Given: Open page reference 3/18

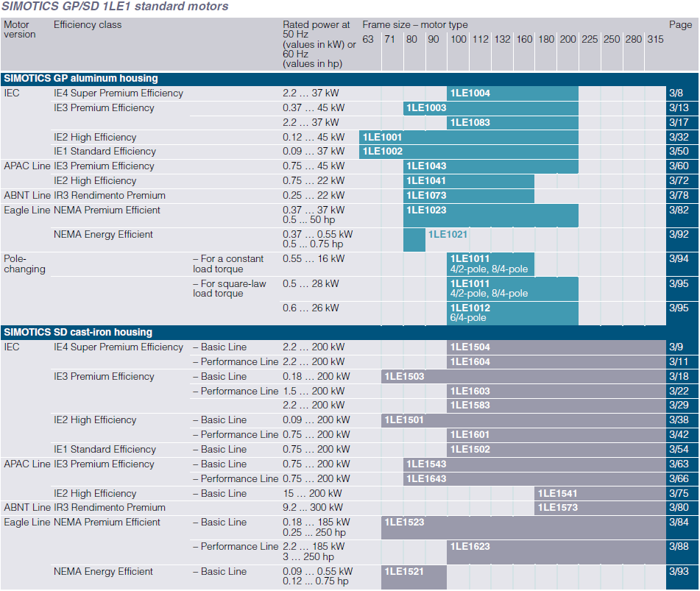Looking at the screenshot, I should 679,377.
